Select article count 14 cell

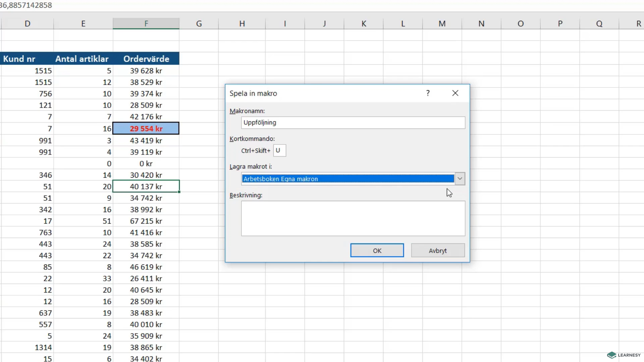[83, 175]
